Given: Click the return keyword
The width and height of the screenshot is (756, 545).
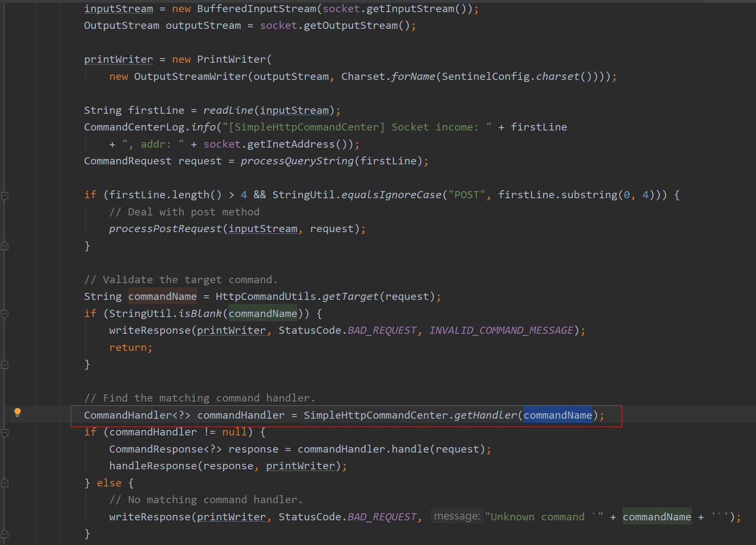Looking at the screenshot, I should coord(128,348).
